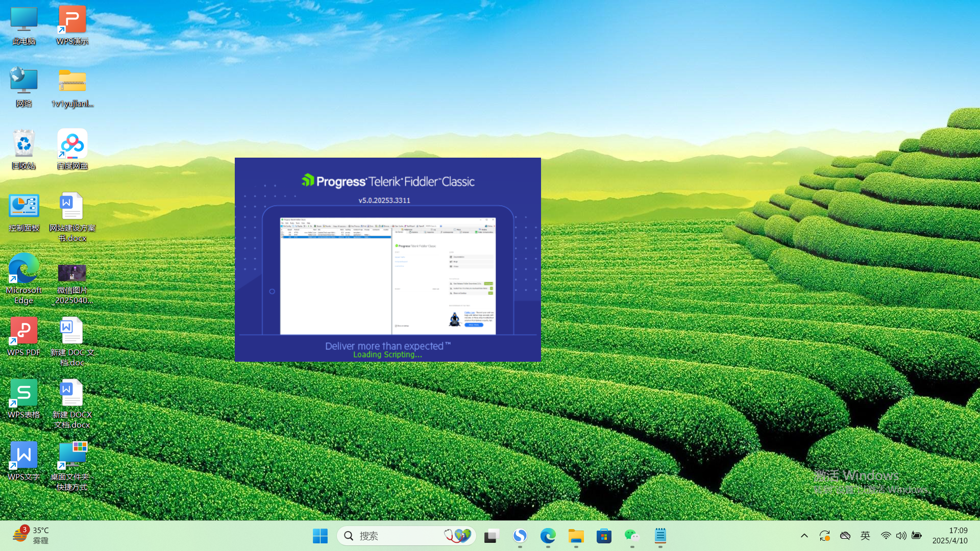The height and width of the screenshot is (551, 980).
Task: Open the Wi-Fi network tray icon
Action: click(x=886, y=536)
